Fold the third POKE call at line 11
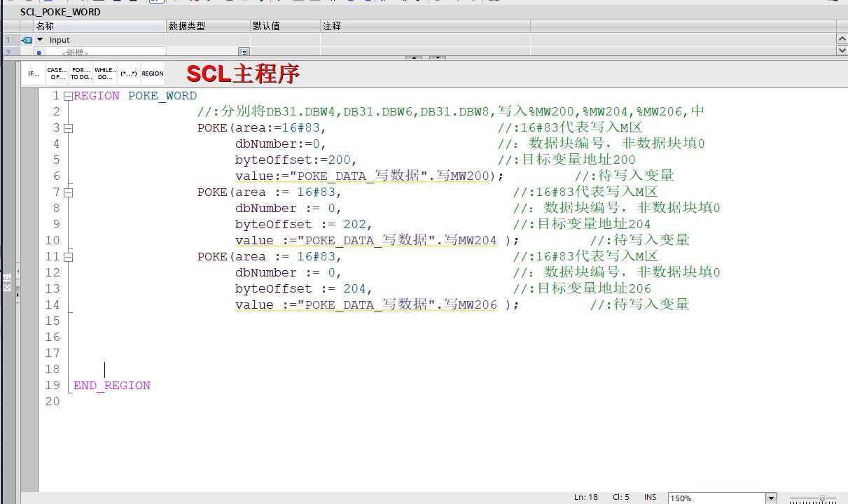This screenshot has height=504, width=848. pos(68,257)
